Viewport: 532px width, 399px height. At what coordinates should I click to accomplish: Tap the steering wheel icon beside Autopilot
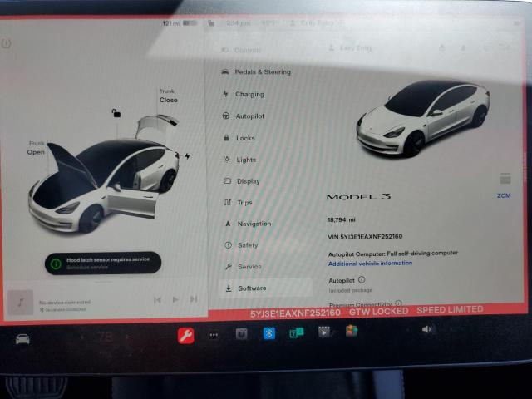tap(226, 116)
